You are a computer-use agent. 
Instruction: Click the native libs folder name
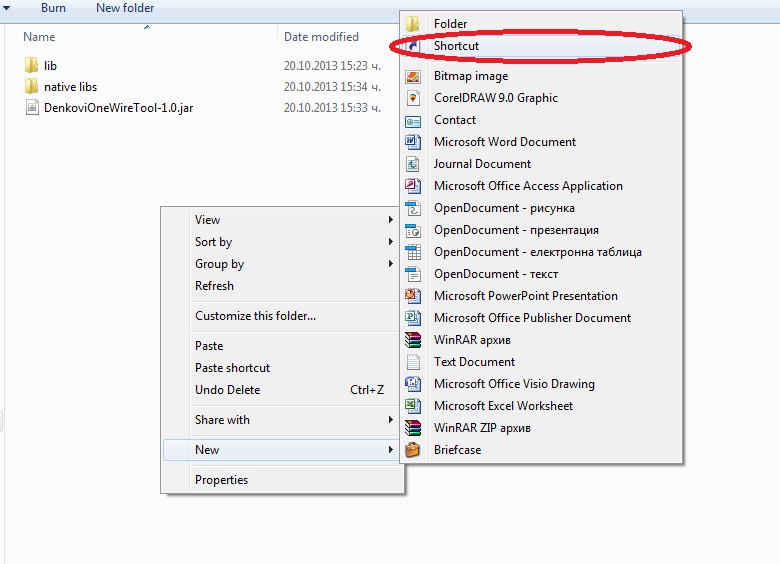click(x=70, y=87)
